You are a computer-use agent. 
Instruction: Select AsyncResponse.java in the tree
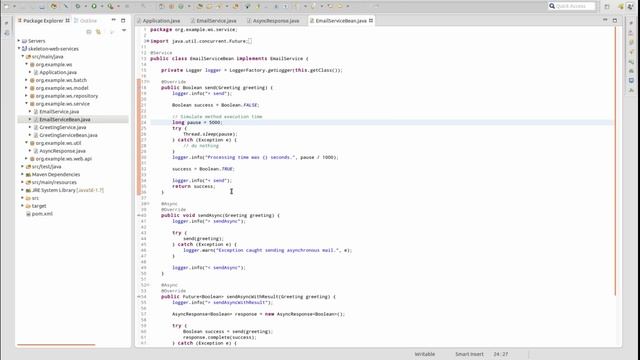coord(62,151)
